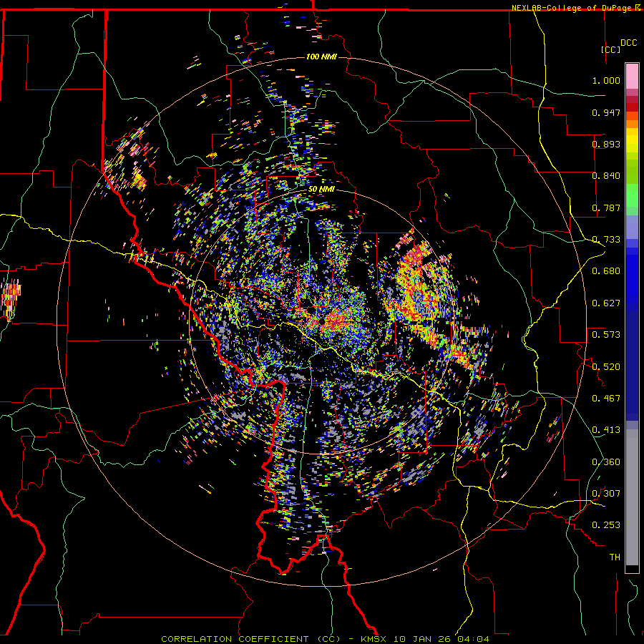The width and height of the screenshot is (644, 644).
Task: Click the 0.840 legend value
Action: point(606,176)
